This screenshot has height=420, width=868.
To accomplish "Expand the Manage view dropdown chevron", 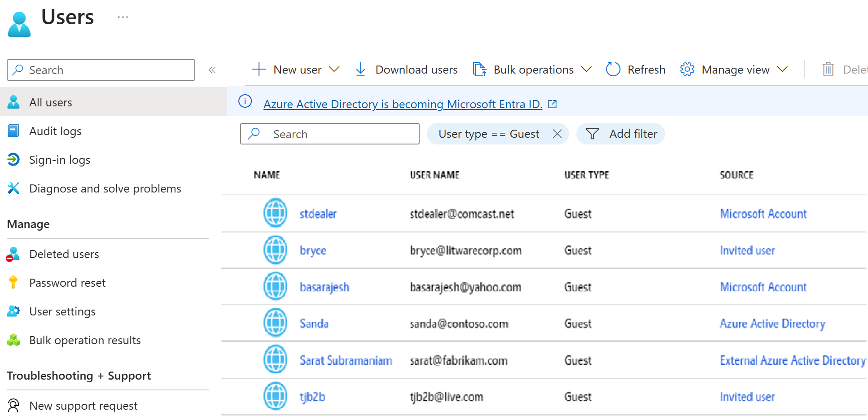I will click(x=782, y=70).
